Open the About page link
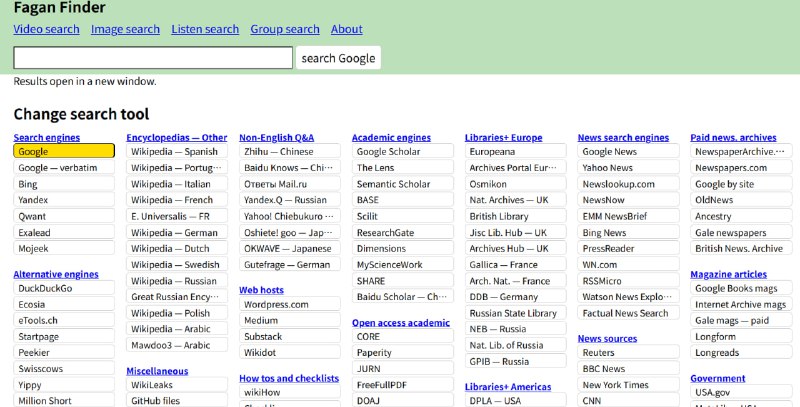 pos(346,29)
